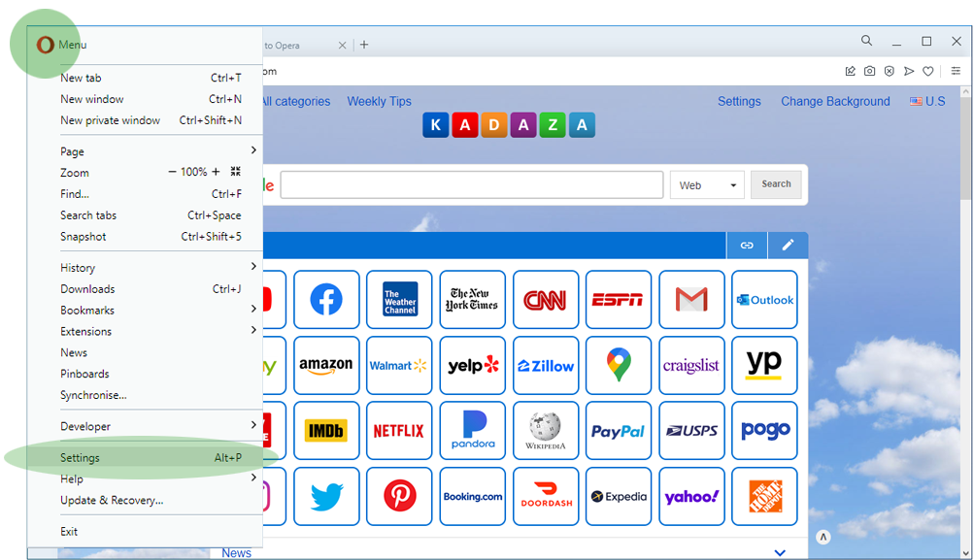Open the YP yellow pages tile
This screenshot has width=974, height=560.
click(x=764, y=365)
